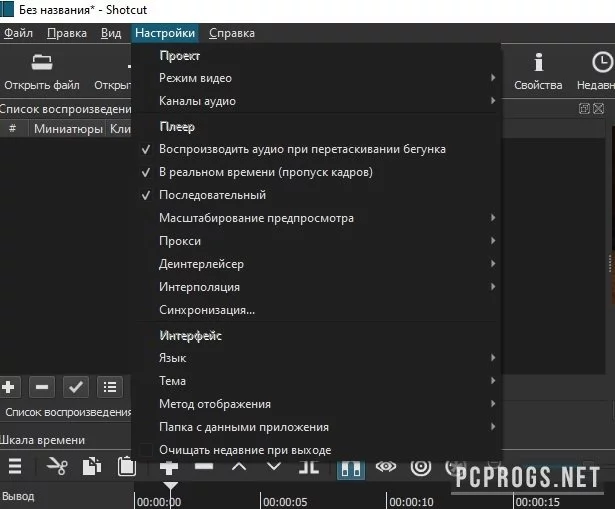Toggle timeline snapping magnet button
This screenshot has height=509, width=615.
coord(351,468)
